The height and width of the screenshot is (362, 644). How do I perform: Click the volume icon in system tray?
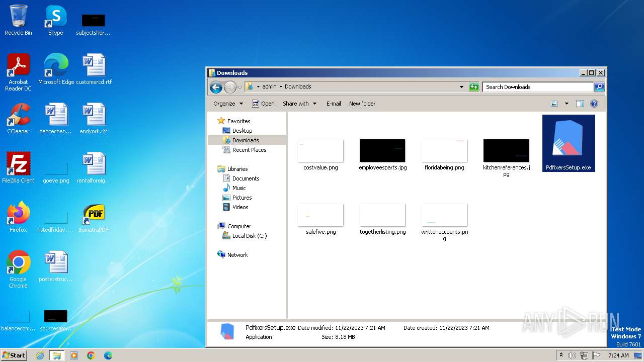click(572, 355)
